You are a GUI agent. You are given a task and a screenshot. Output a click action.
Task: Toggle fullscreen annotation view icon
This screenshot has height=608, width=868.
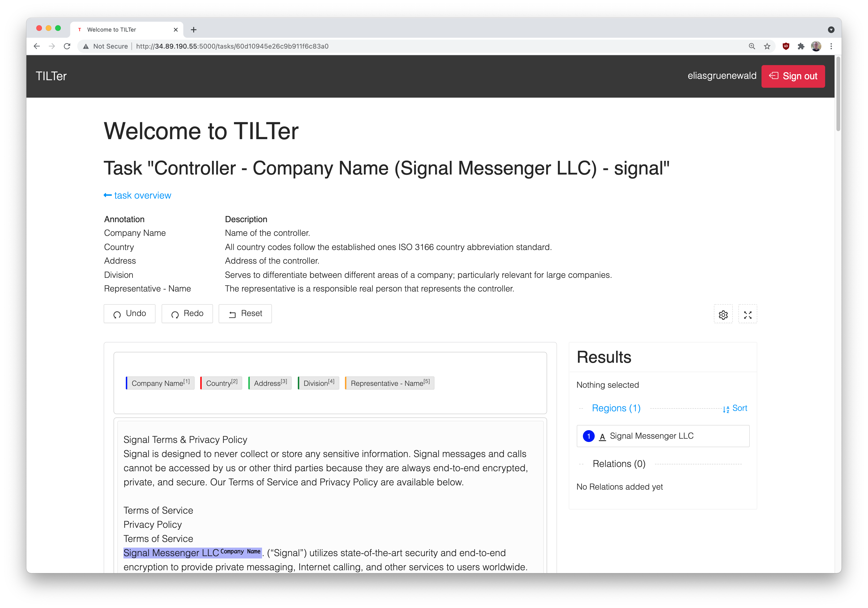[x=747, y=314]
